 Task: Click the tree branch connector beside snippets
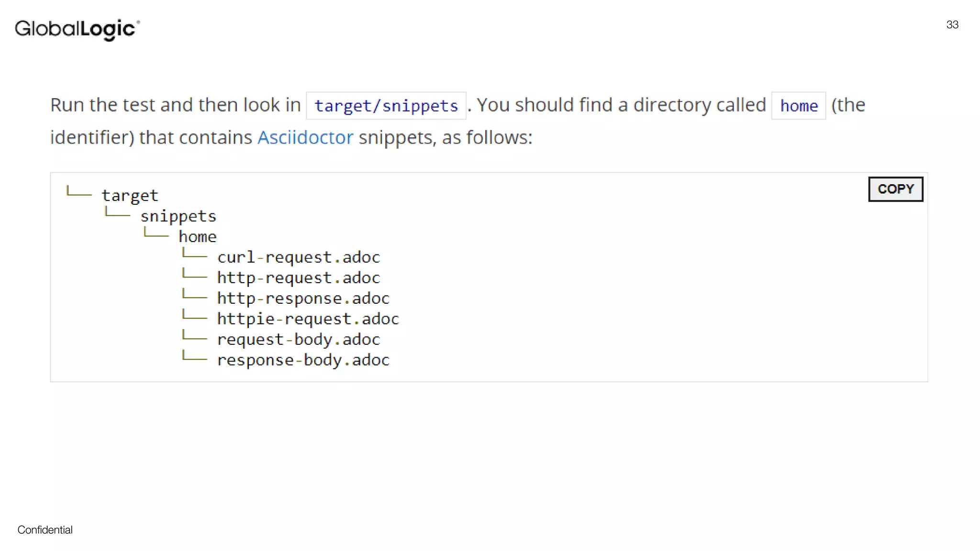click(x=117, y=212)
